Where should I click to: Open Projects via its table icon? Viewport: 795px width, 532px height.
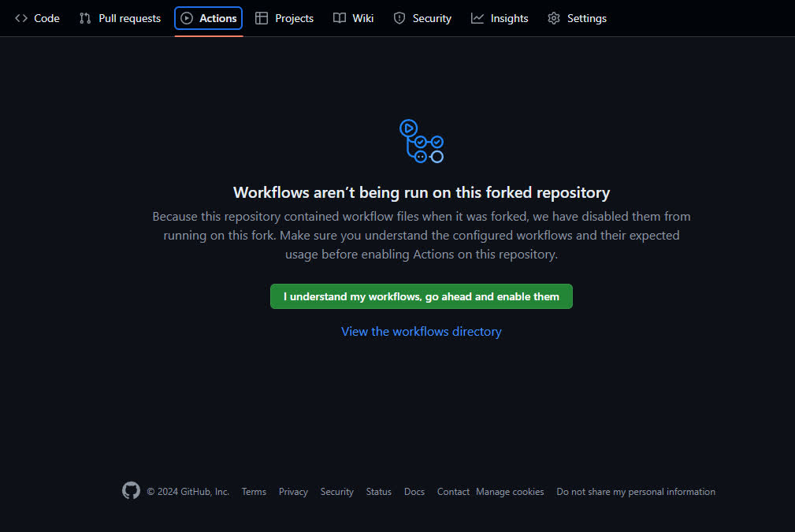point(262,18)
